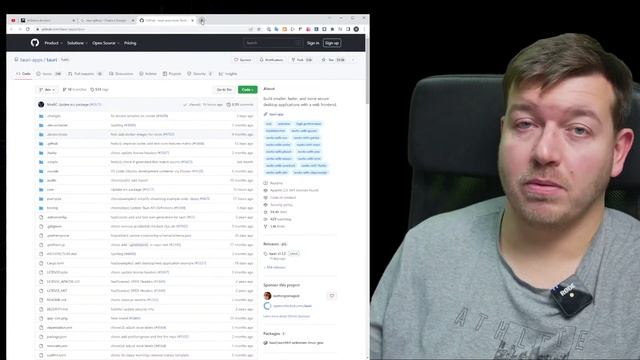
Task: Click the Notifications button
Action: [271, 60]
